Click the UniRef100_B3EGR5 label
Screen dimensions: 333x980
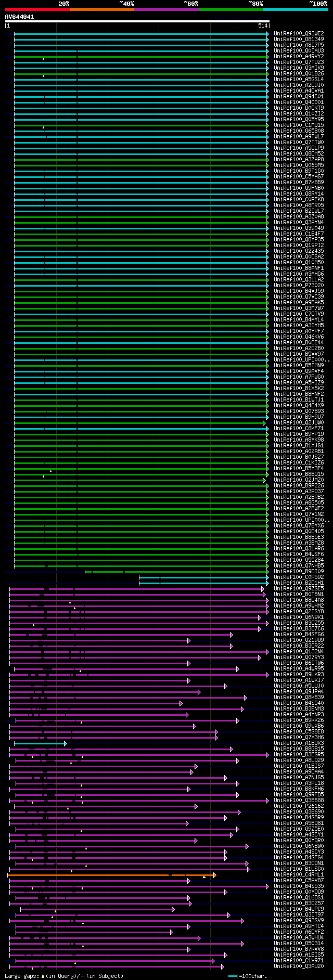pyautogui.click(x=299, y=754)
